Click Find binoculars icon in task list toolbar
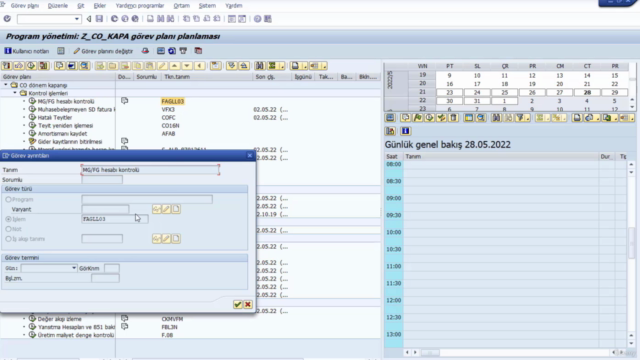 click(260, 66)
